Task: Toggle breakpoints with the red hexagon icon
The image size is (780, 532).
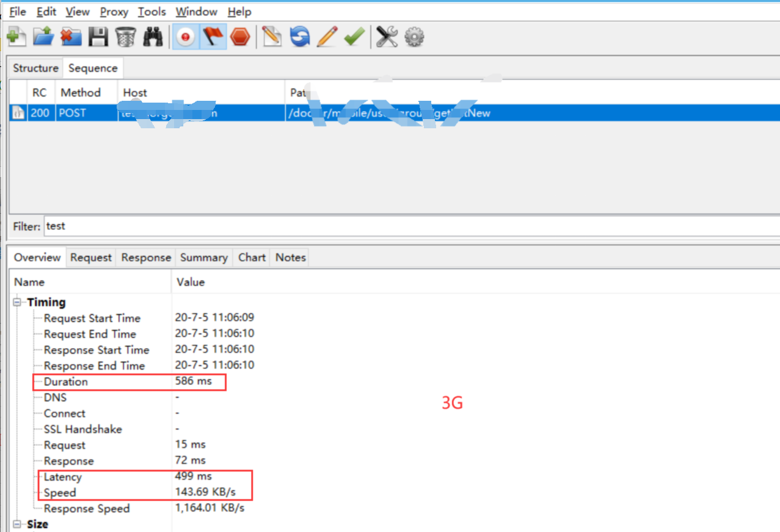Action: tap(240, 38)
